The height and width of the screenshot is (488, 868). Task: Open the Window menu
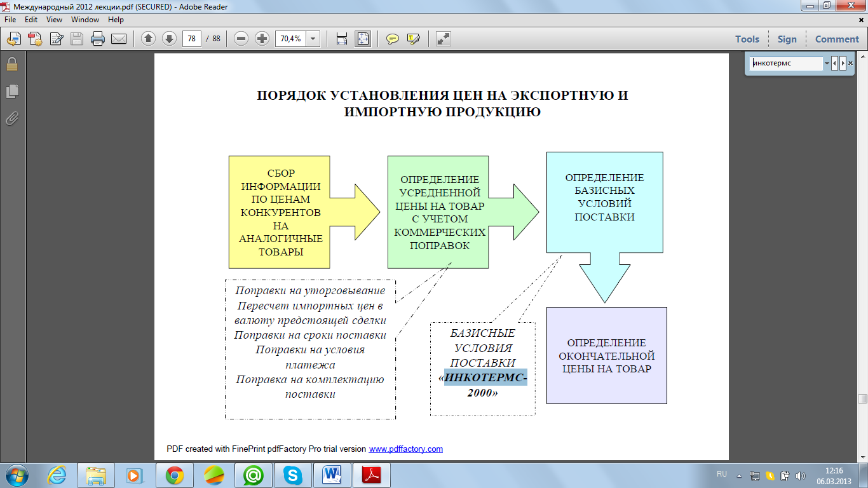pyautogui.click(x=85, y=20)
